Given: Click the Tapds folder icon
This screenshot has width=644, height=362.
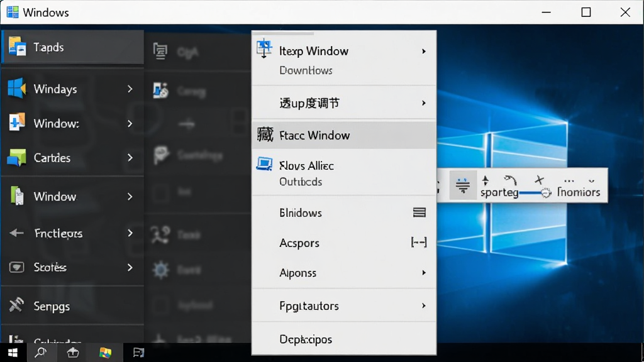Looking at the screenshot, I should click(17, 47).
